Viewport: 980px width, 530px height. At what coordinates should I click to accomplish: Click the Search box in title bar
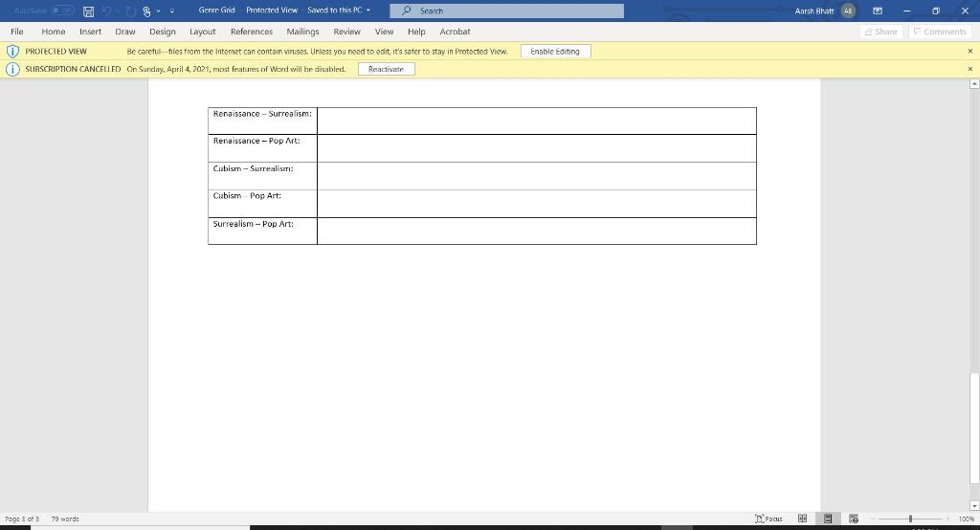506,11
